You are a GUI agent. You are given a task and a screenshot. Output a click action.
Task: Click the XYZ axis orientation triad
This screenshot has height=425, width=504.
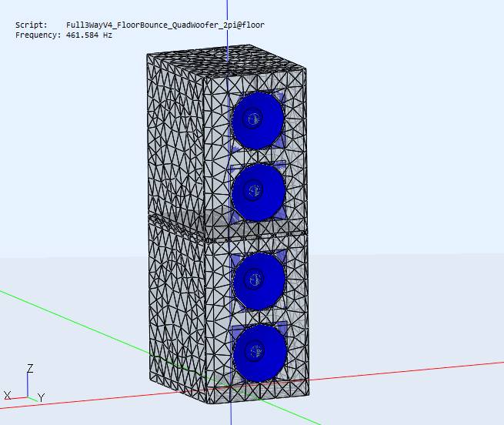[25, 383]
